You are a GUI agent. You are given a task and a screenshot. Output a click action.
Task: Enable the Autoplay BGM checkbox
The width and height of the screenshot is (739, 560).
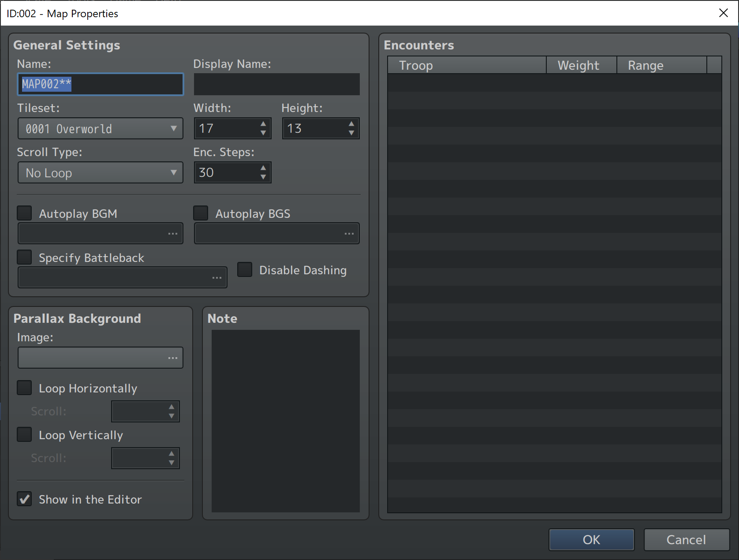pos(24,213)
